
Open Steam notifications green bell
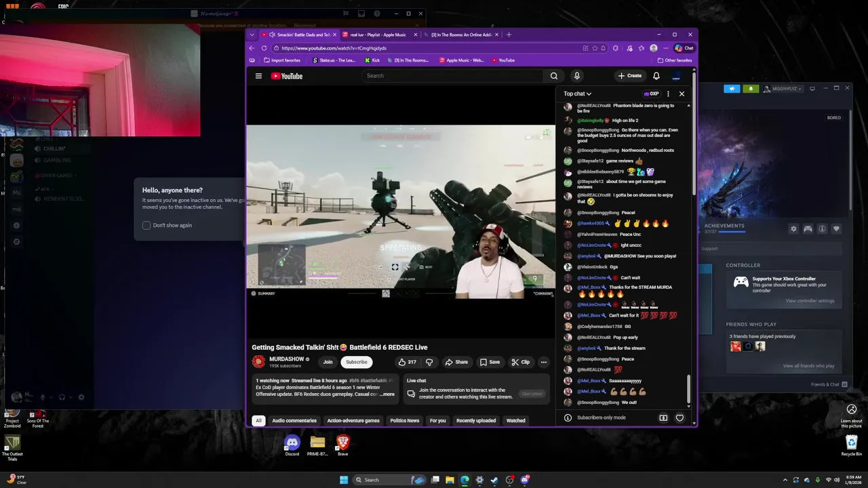click(751, 89)
